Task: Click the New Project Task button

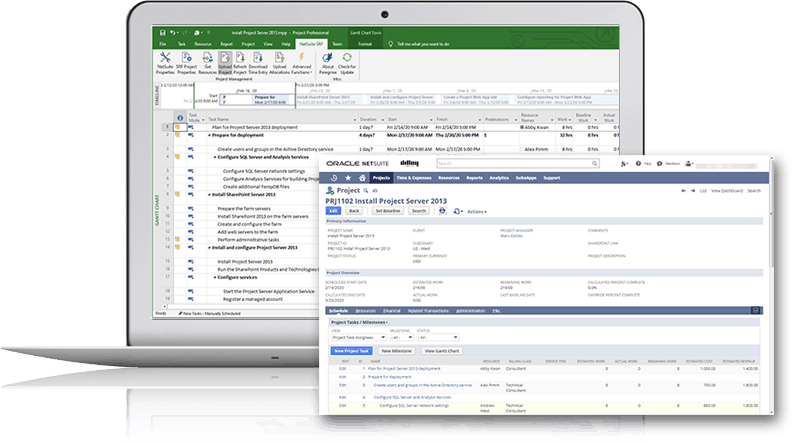Action: point(352,351)
